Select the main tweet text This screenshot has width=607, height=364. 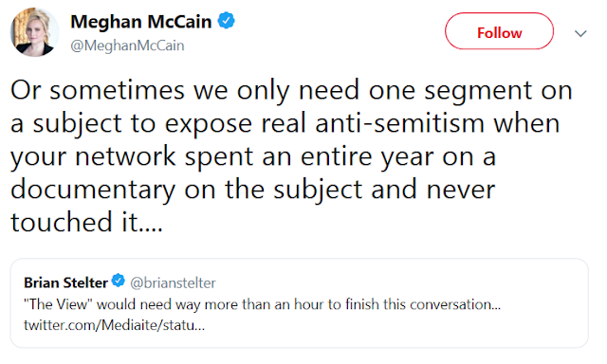pyautogui.click(x=291, y=155)
